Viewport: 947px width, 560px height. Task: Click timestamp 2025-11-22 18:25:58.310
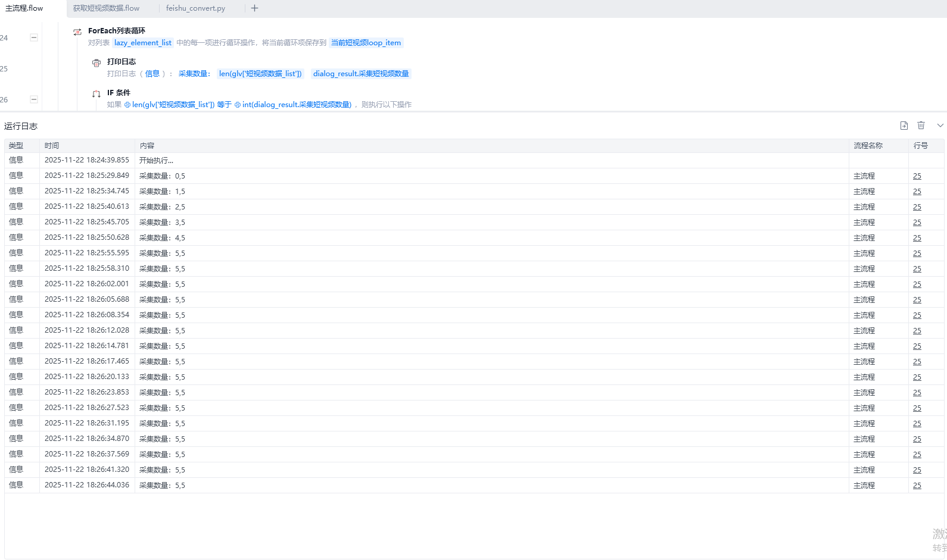pos(87,268)
